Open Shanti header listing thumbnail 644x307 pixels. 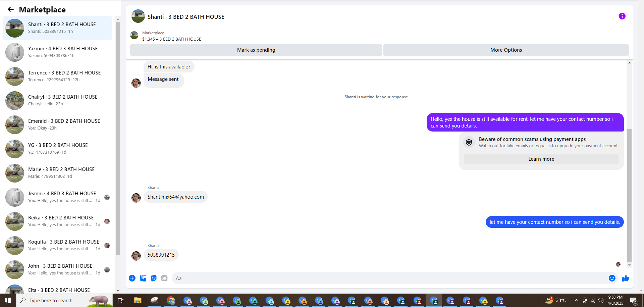tap(138, 16)
